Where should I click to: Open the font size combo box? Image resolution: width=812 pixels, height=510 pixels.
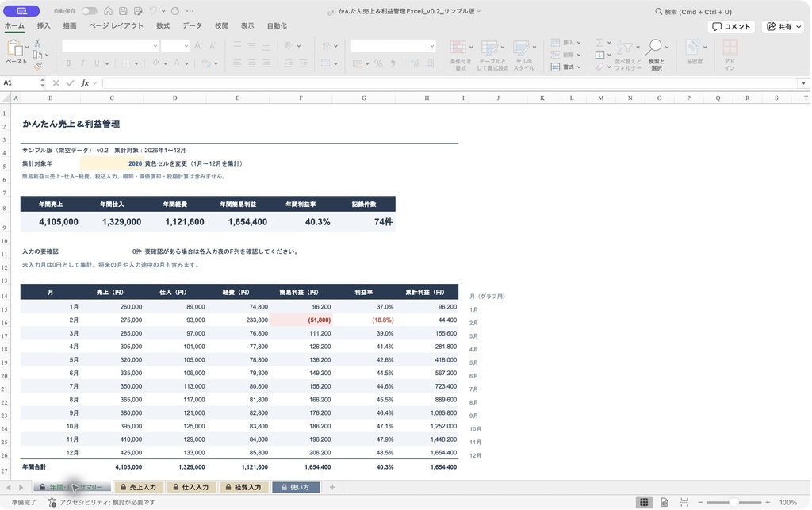tap(175, 46)
